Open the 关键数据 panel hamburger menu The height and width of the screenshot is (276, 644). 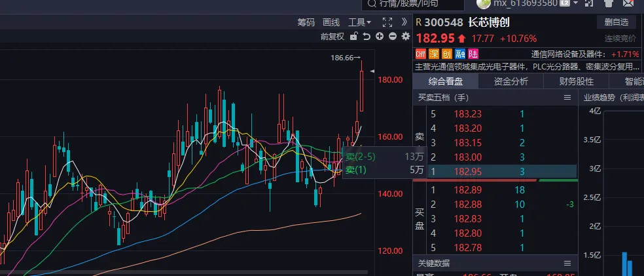(x=567, y=264)
